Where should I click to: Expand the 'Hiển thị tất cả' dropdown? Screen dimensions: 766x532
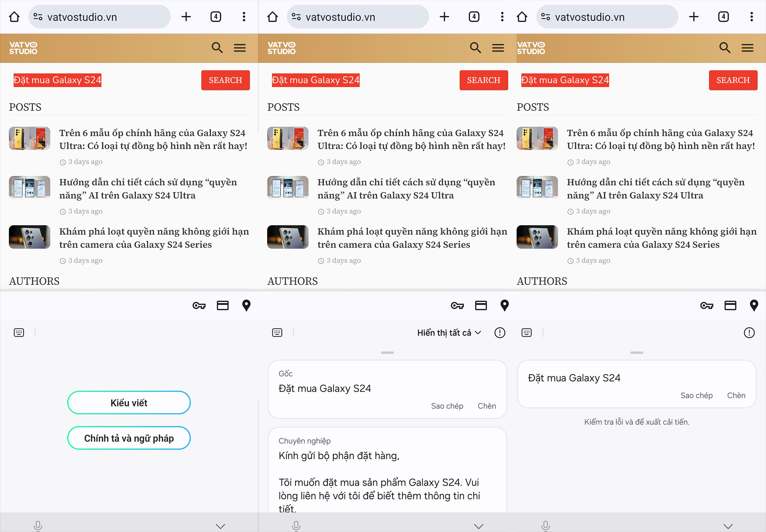449,333
